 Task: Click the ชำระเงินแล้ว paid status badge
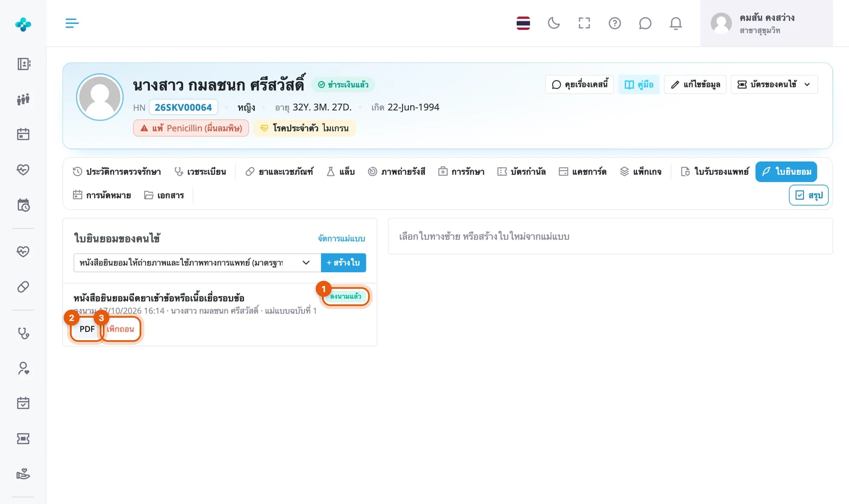(x=343, y=84)
